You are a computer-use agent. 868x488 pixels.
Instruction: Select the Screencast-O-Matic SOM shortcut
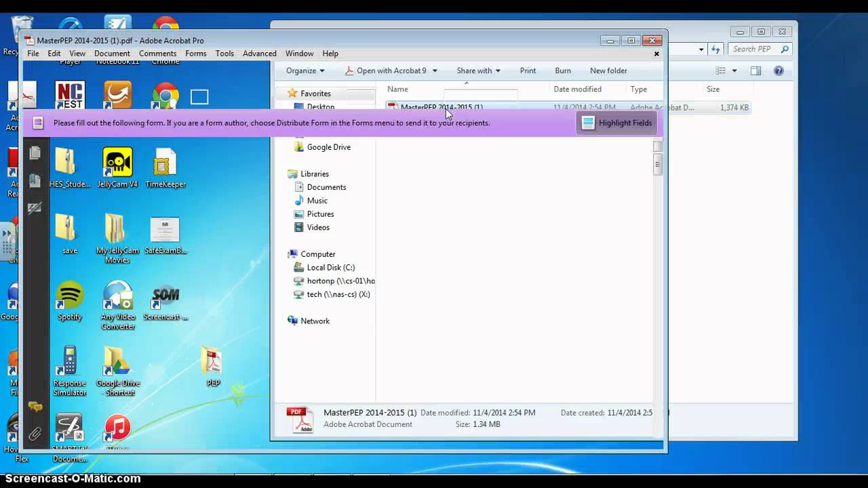(165, 301)
